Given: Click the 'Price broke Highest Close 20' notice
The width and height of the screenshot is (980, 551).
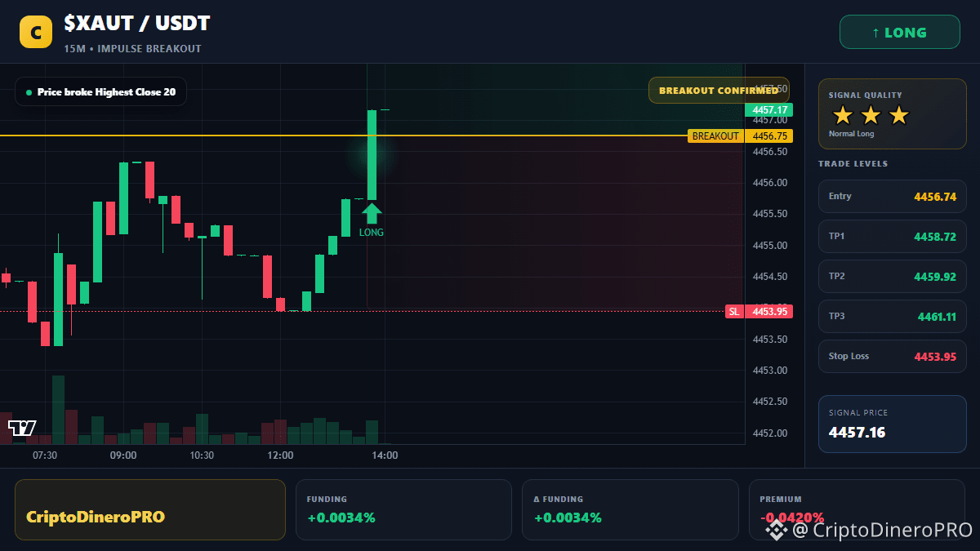Looking at the screenshot, I should 100,92.
